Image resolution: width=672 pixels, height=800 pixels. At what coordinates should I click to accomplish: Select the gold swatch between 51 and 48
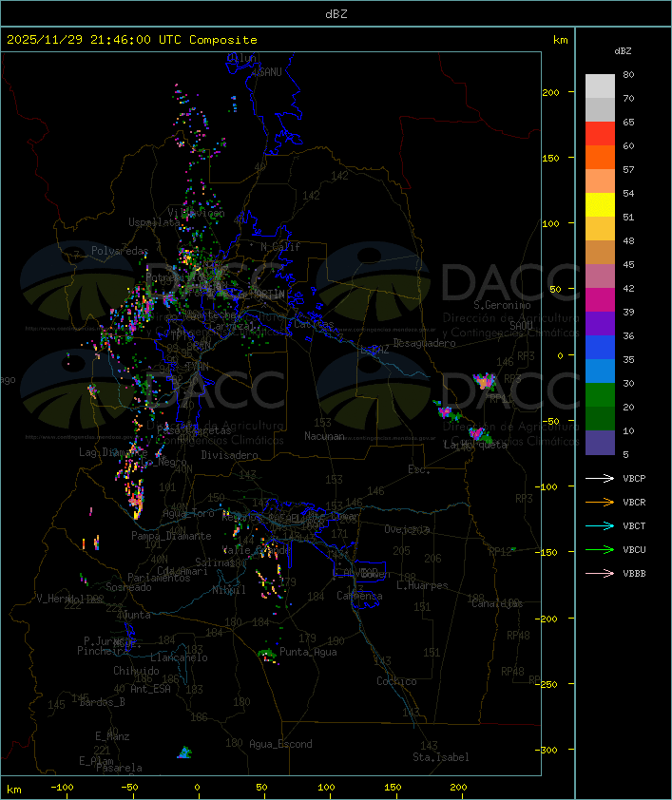click(600, 229)
